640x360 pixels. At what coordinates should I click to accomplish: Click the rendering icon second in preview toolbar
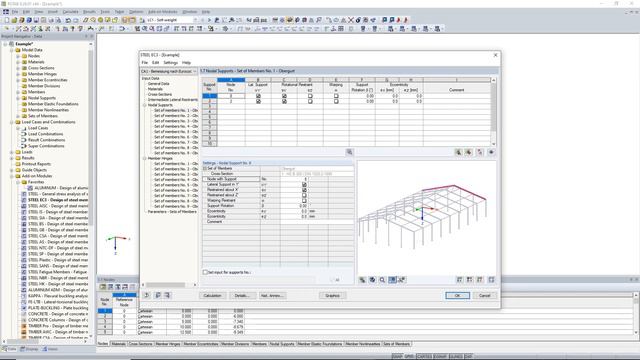(372, 280)
